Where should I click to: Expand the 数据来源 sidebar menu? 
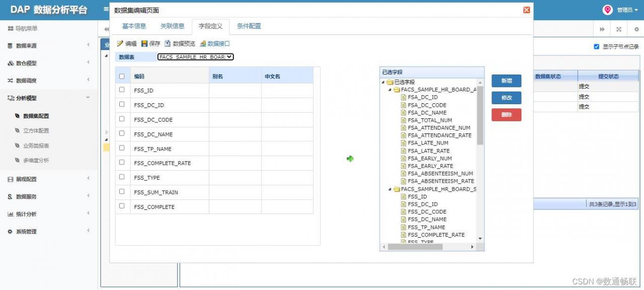point(88,45)
